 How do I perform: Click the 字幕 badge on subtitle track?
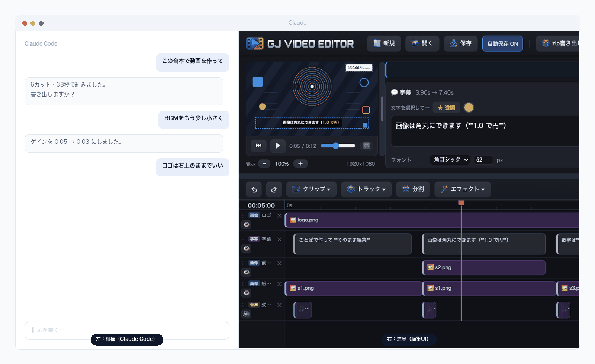254,239
